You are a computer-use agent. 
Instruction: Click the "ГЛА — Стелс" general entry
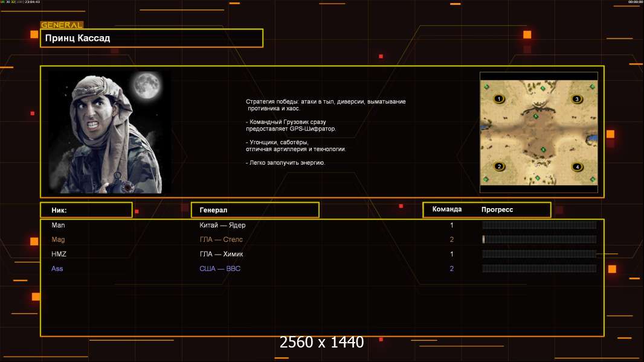221,240
